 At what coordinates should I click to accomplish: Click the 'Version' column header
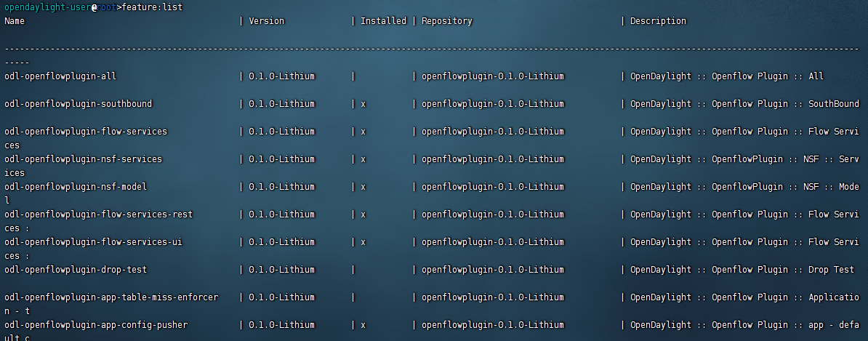(x=266, y=21)
